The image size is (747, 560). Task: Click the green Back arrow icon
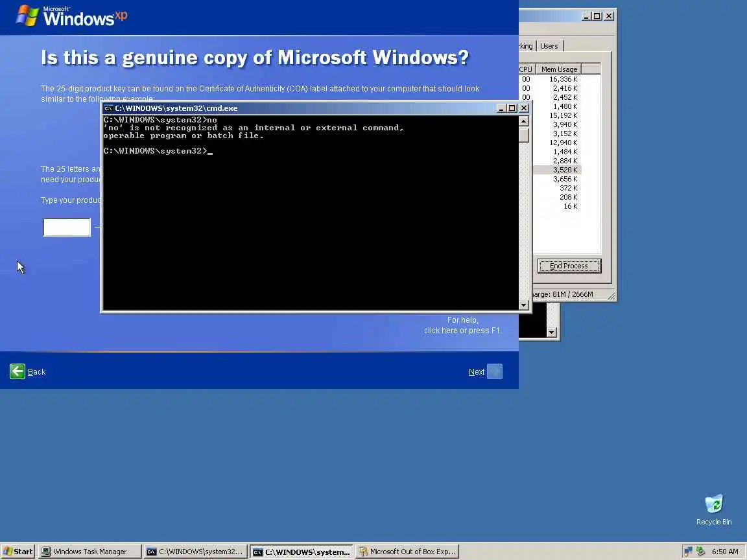click(x=17, y=371)
